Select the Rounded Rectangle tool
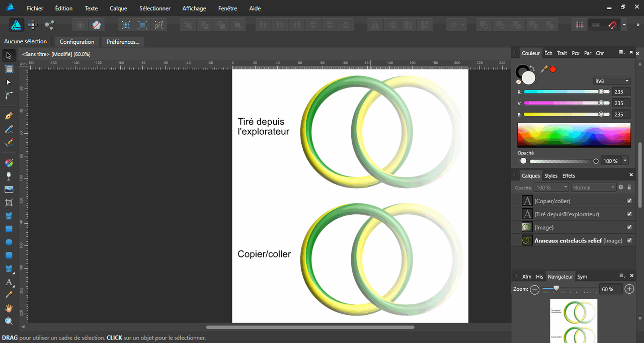 click(9, 255)
